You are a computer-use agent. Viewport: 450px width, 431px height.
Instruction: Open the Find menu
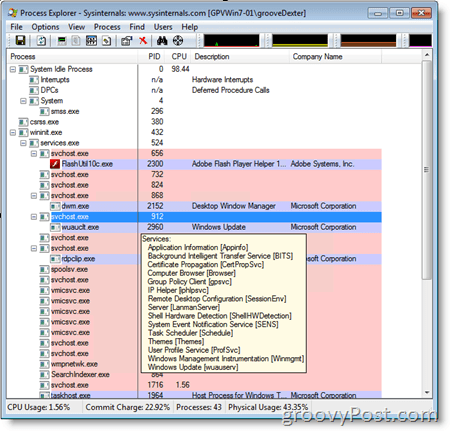point(137,27)
